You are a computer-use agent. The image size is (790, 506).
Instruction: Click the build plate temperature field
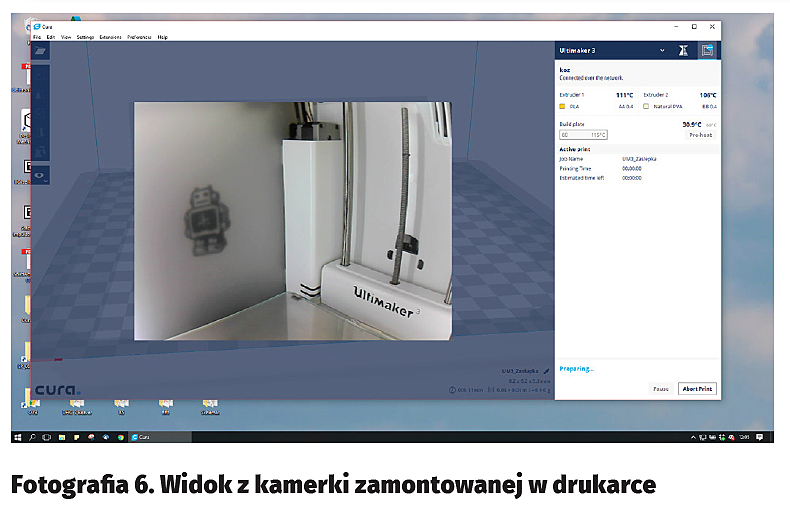(x=583, y=134)
